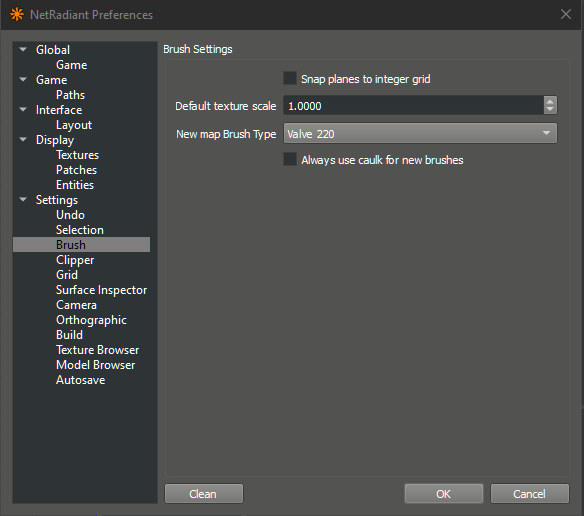This screenshot has height=516, width=584.
Task: Select the Clipper settings page
Action: coord(75,260)
